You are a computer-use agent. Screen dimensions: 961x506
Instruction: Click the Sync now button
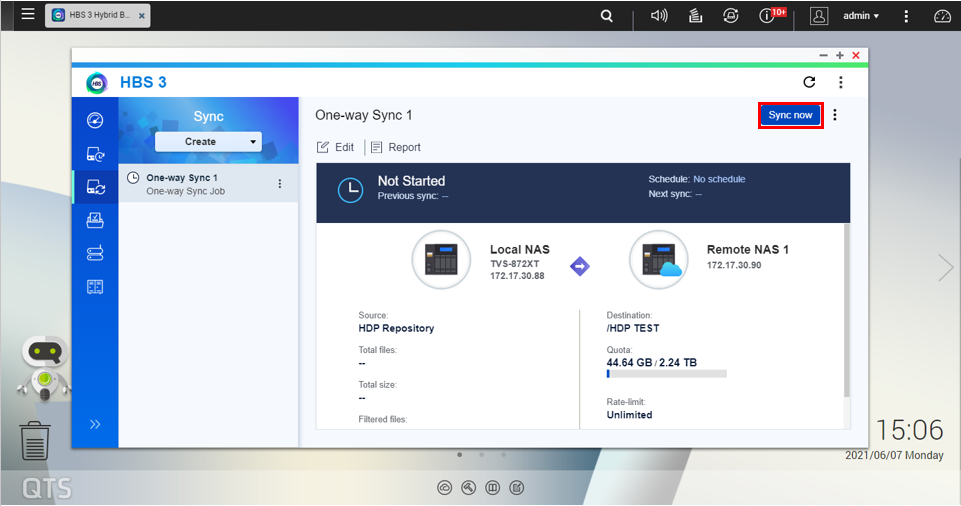click(x=790, y=115)
